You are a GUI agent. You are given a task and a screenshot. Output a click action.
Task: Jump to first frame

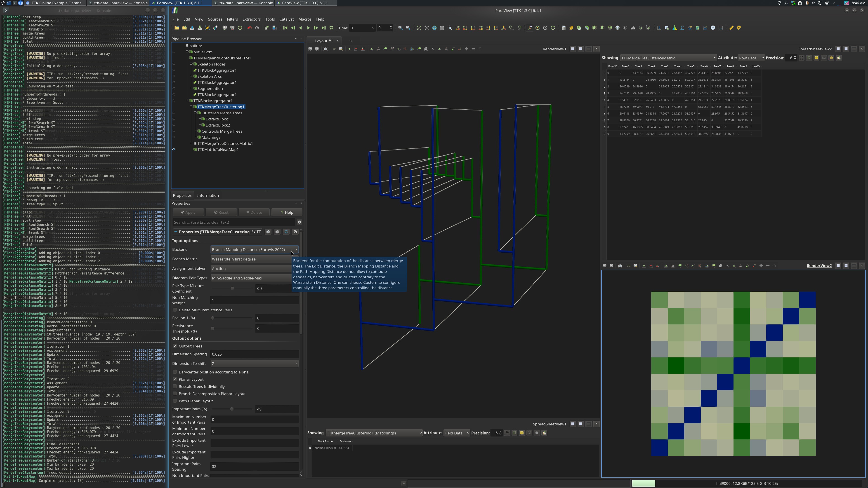point(285,28)
